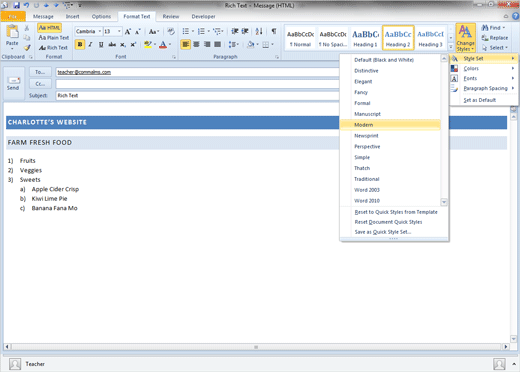
Task: Open the Borders dropdown
Action: pyautogui.click(x=272, y=44)
